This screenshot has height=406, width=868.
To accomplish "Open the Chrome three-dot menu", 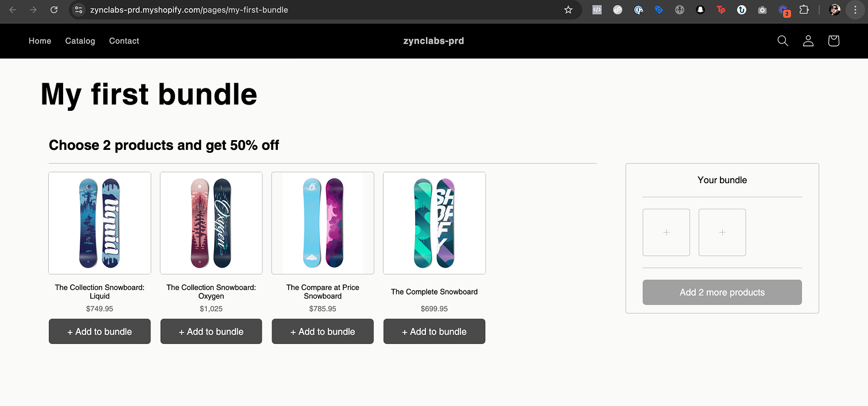I will coord(855,10).
